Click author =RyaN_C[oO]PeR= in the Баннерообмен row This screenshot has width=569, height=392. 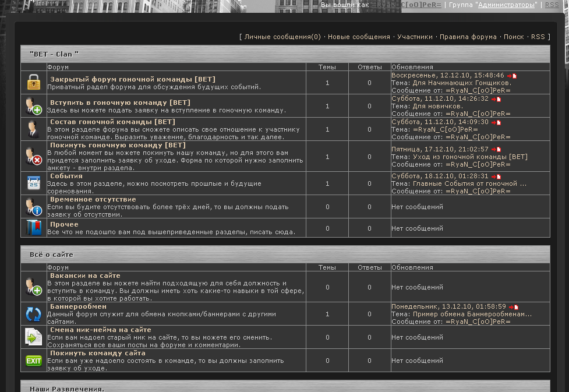pos(478,322)
